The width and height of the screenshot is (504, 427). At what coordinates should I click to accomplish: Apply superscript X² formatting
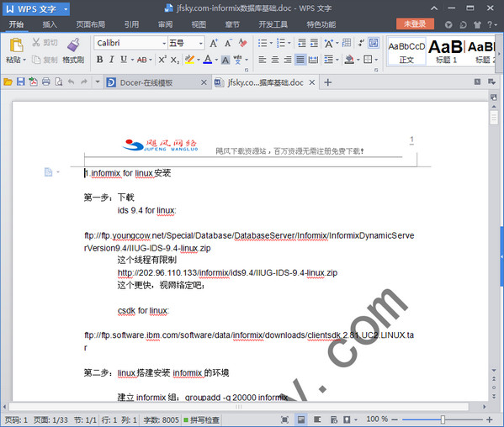pyautogui.click(x=162, y=60)
